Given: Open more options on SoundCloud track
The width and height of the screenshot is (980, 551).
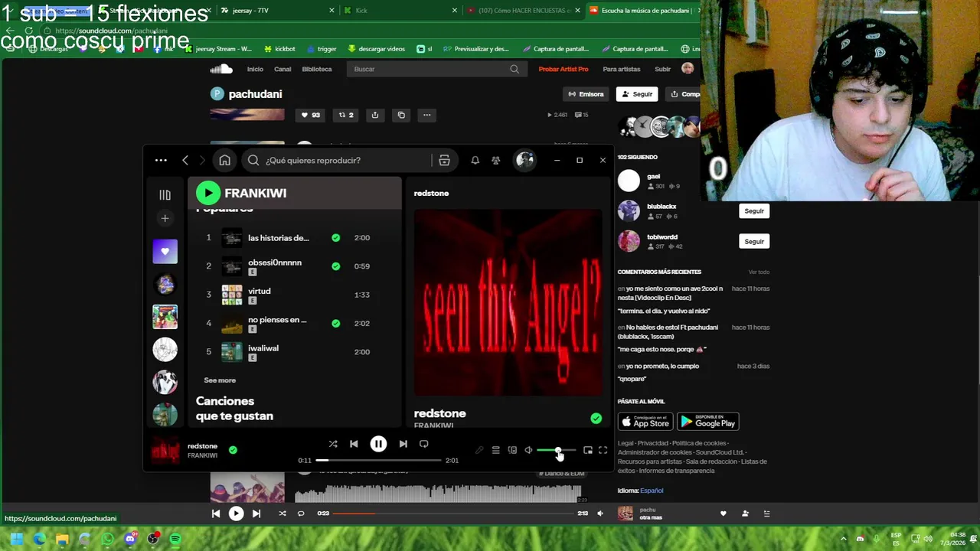Looking at the screenshot, I should pos(427,115).
